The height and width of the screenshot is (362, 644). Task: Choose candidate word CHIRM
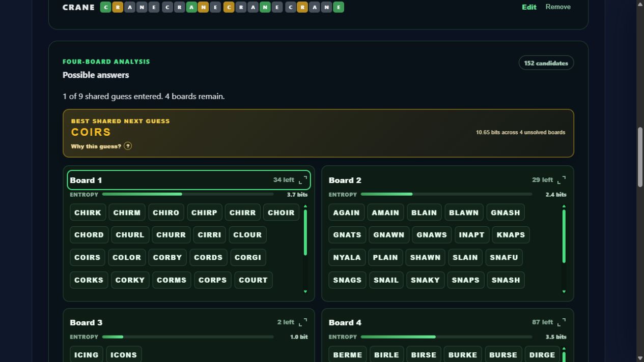pyautogui.click(x=127, y=213)
